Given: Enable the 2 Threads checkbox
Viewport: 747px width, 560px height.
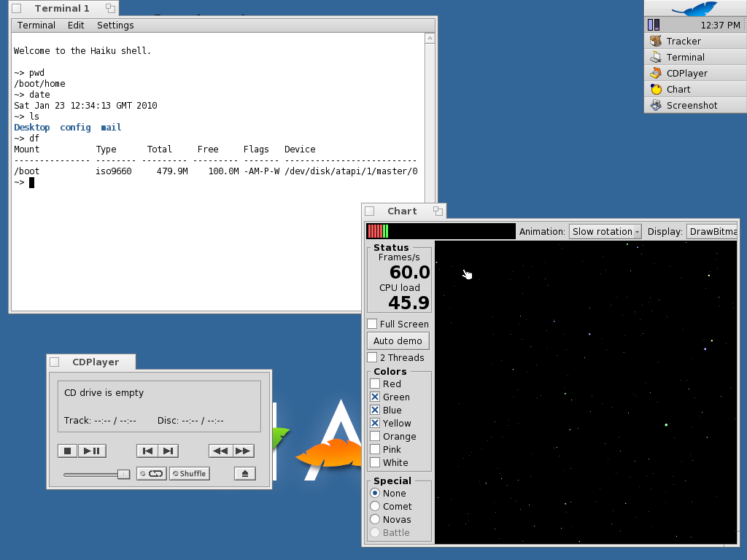Looking at the screenshot, I should point(373,357).
